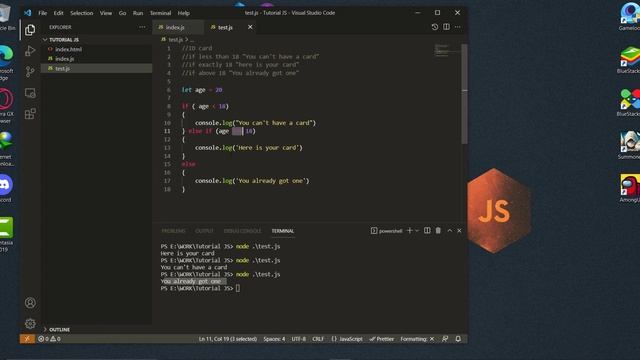The height and width of the screenshot is (360, 640).
Task: Open Explorer views and more actions
Action: (142, 27)
